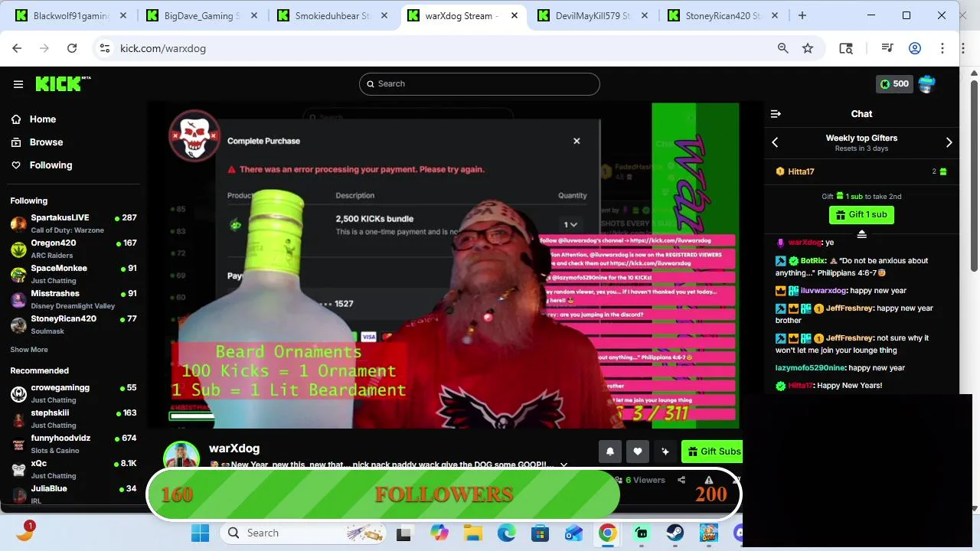Click warXdog username in chat
This screenshot has height=551, width=980.
tap(805, 243)
